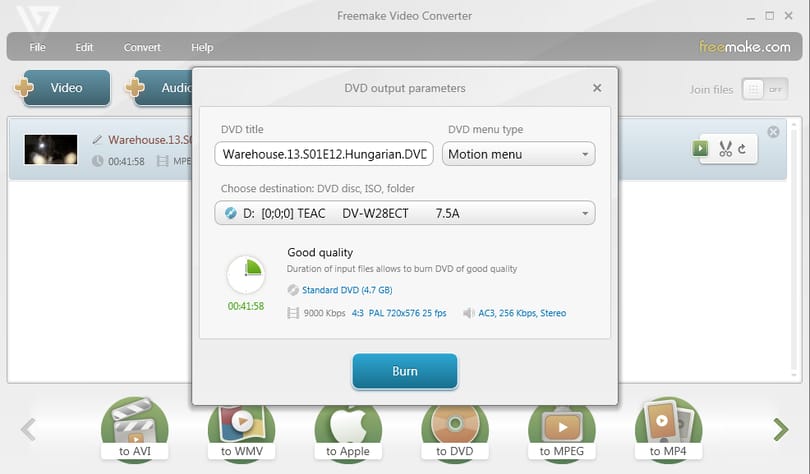Click the 4:3 aspect ratio link
810x474 pixels.
click(357, 313)
